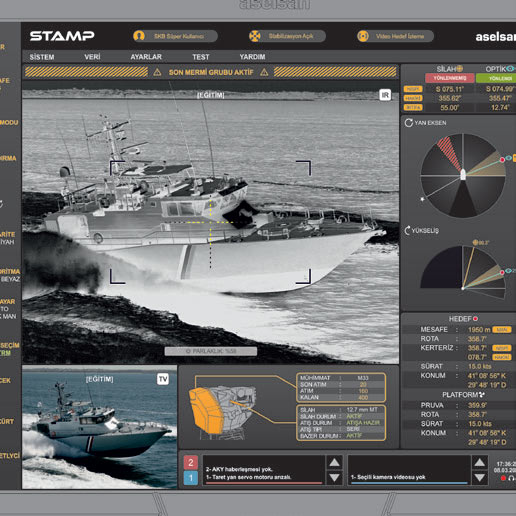Click the MÜHİMMAT M33 row

pos(341,378)
